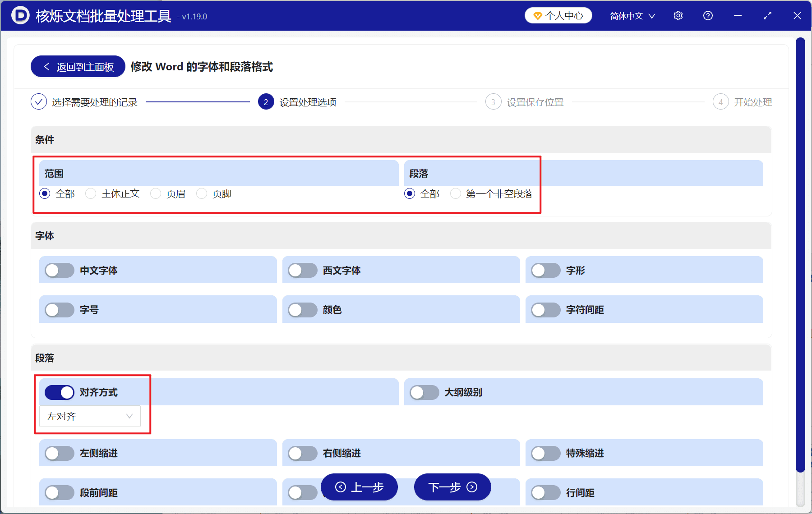Click the 下一步 button
Viewport: 812px width, 514px height.
coord(452,487)
